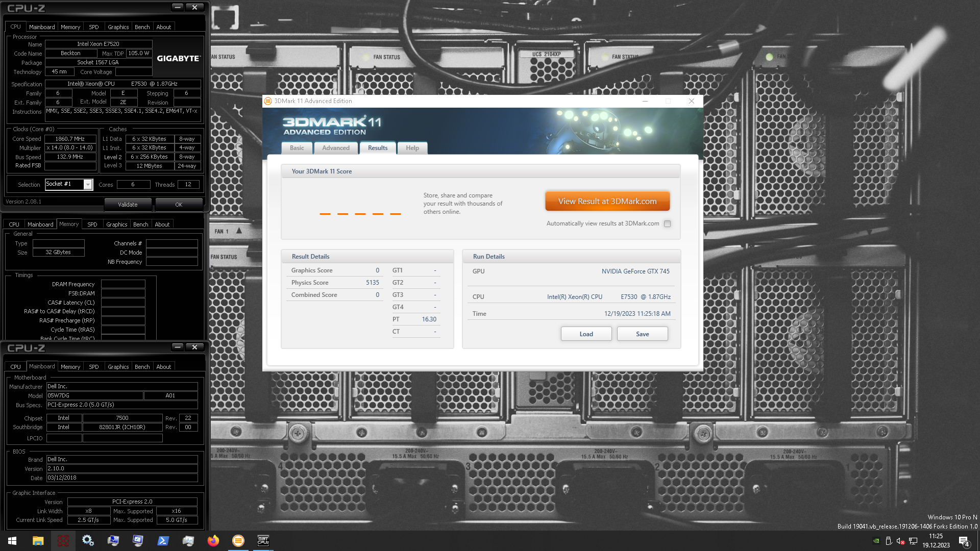This screenshot has height=551, width=980.
Task: Select the Results tab in 3DMark 11
Action: click(378, 148)
